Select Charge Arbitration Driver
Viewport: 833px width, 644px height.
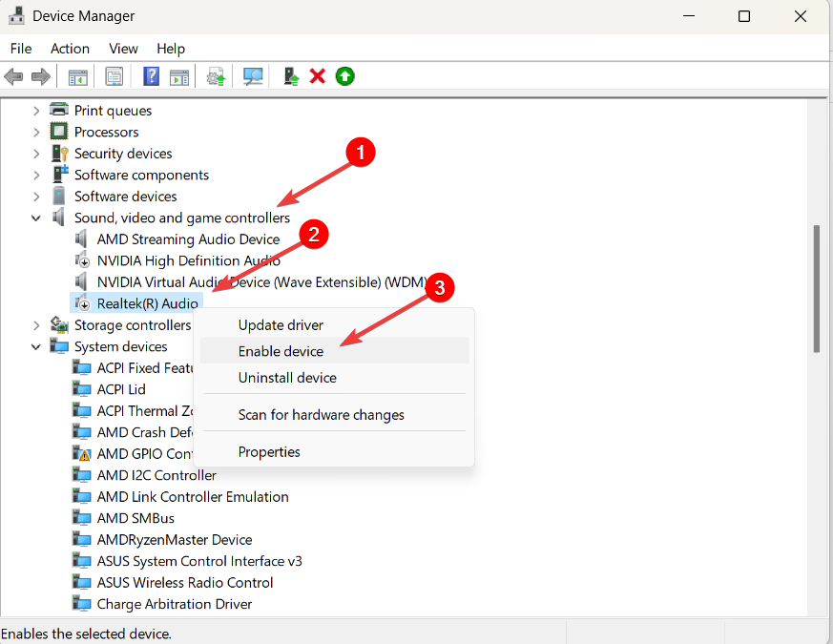(175, 604)
